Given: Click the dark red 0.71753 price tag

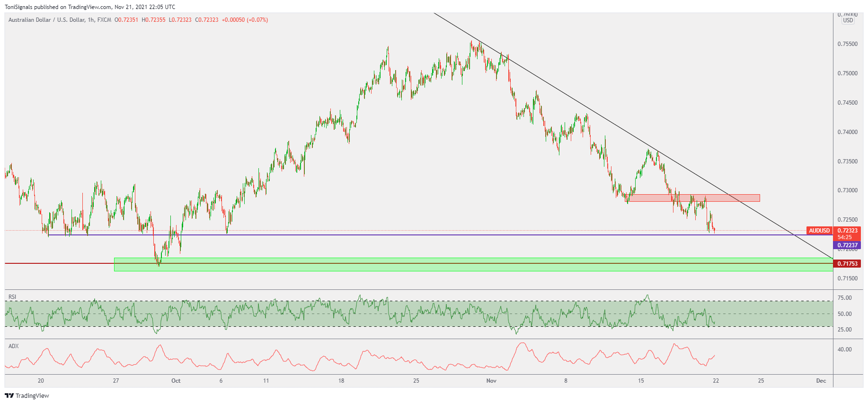Looking at the screenshot, I should click(847, 264).
